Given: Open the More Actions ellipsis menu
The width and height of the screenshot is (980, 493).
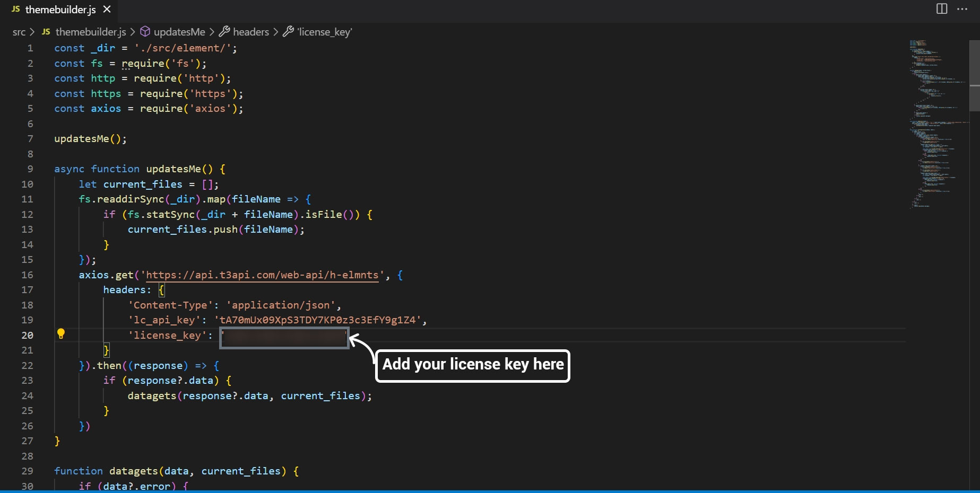Looking at the screenshot, I should coord(962,9).
